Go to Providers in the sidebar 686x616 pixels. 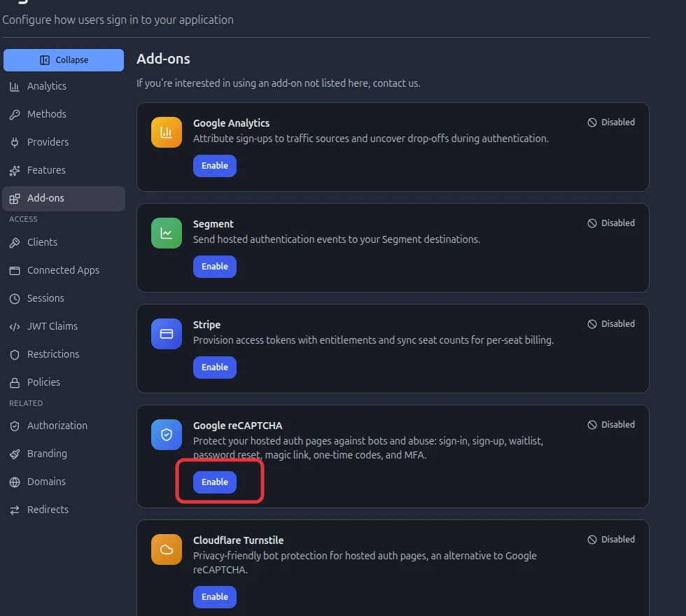tap(64, 142)
